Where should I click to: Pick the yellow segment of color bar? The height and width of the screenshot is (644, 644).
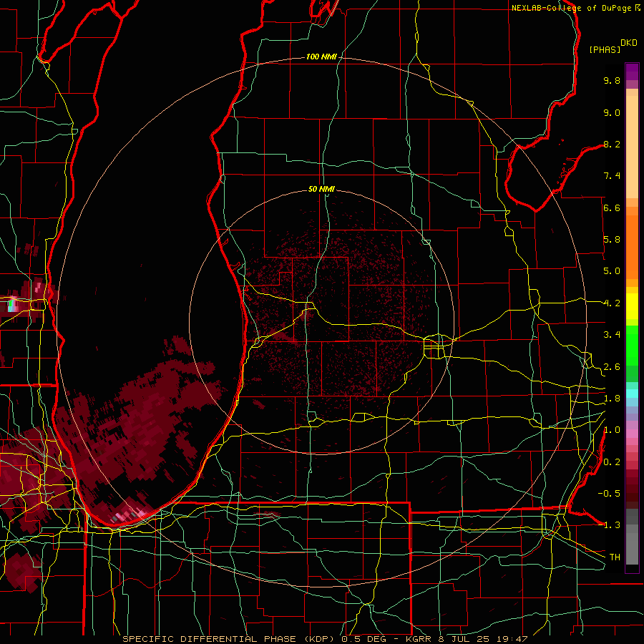(x=632, y=306)
